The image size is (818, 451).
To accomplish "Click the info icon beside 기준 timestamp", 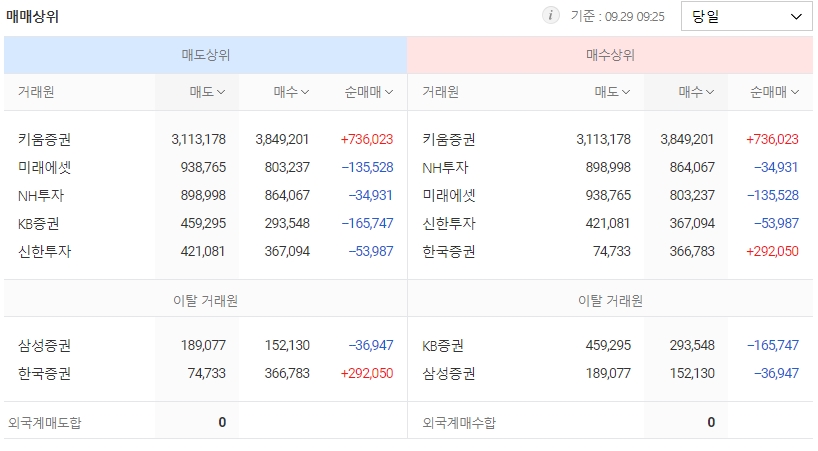I will [550, 16].
